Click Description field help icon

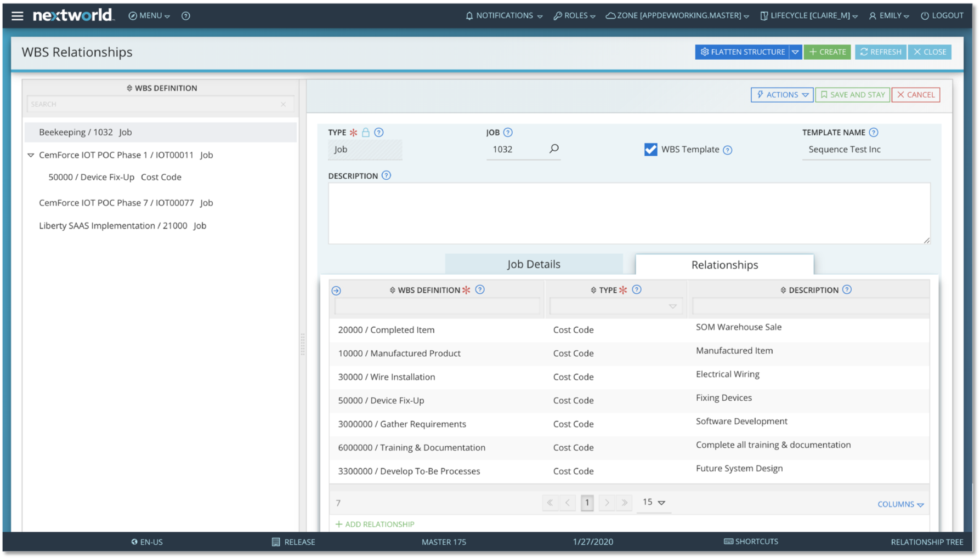(386, 175)
